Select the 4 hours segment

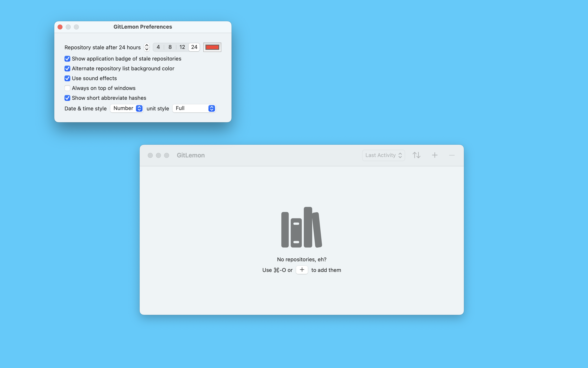pos(158,47)
